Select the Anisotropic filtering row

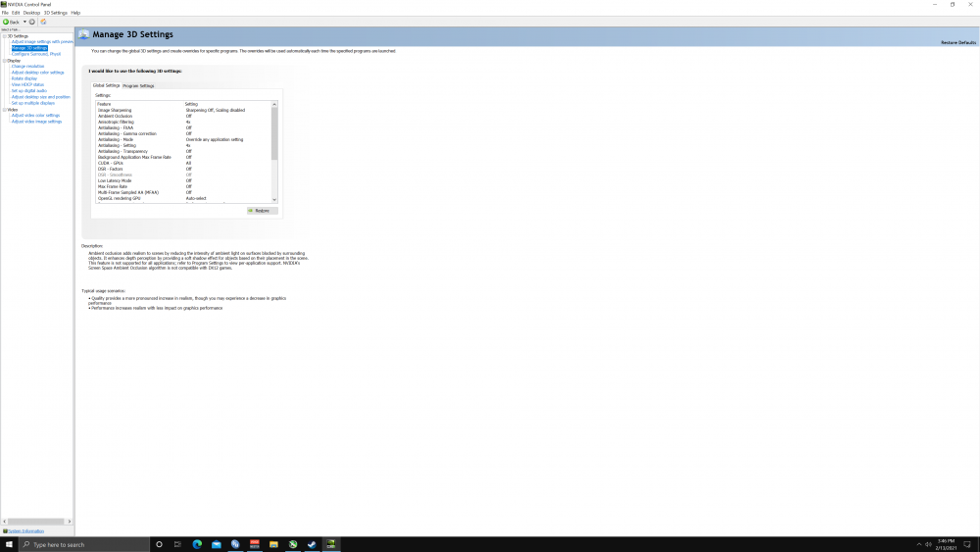(x=184, y=122)
